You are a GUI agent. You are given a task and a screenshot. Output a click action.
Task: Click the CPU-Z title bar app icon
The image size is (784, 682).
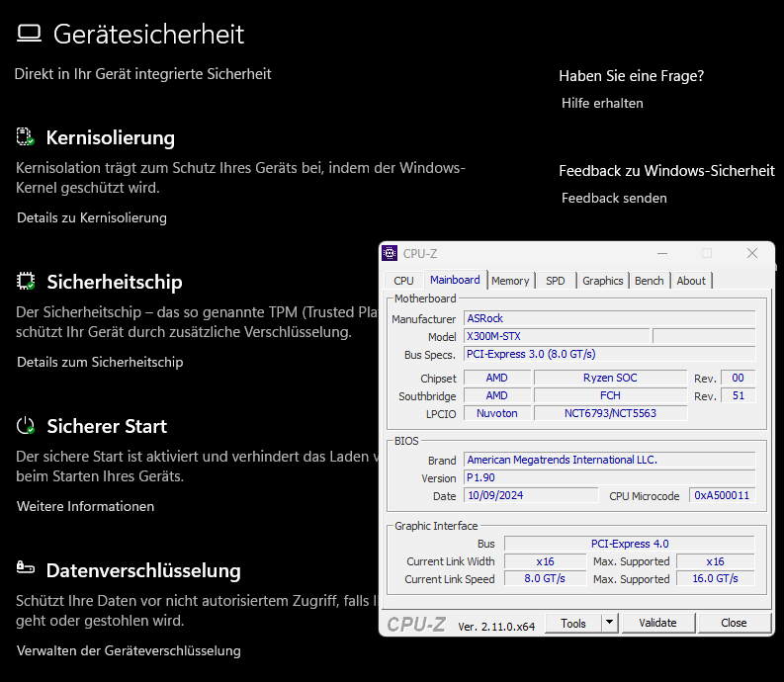click(x=390, y=253)
